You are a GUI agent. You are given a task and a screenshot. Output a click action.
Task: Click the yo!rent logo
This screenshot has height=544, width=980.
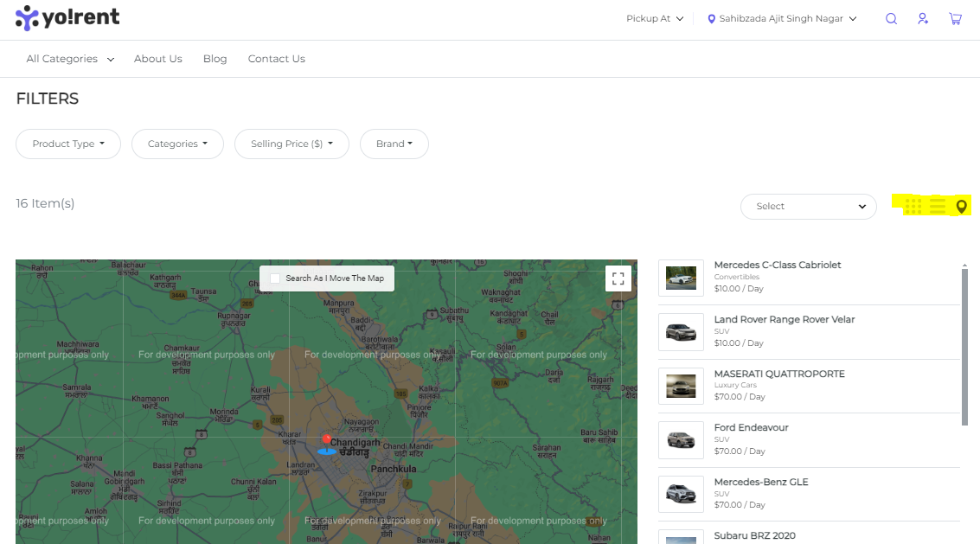pyautogui.click(x=67, y=17)
